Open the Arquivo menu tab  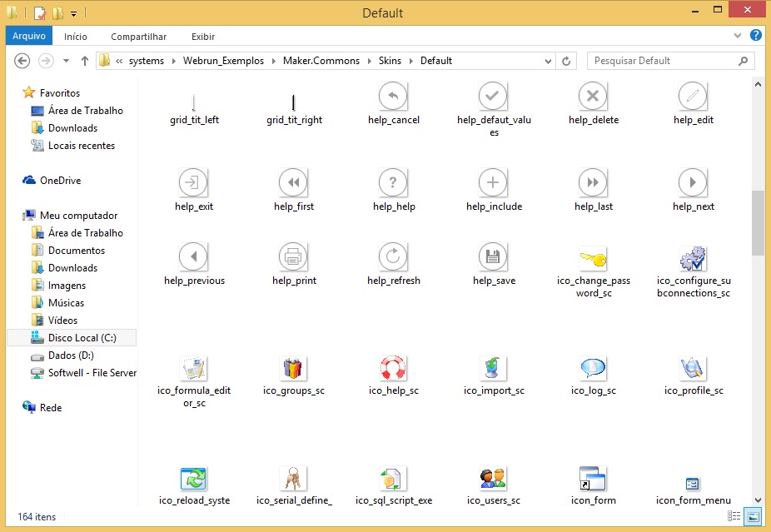coord(29,37)
